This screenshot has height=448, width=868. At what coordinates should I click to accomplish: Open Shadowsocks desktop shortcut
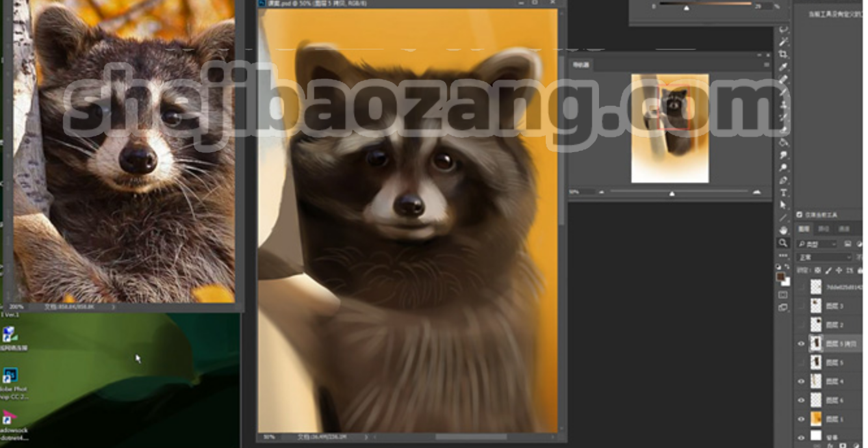[10, 419]
